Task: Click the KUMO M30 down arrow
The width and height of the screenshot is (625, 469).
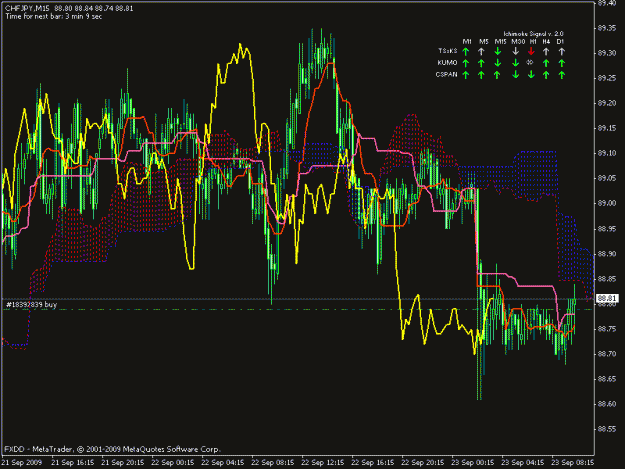Action: click(515, 63)
